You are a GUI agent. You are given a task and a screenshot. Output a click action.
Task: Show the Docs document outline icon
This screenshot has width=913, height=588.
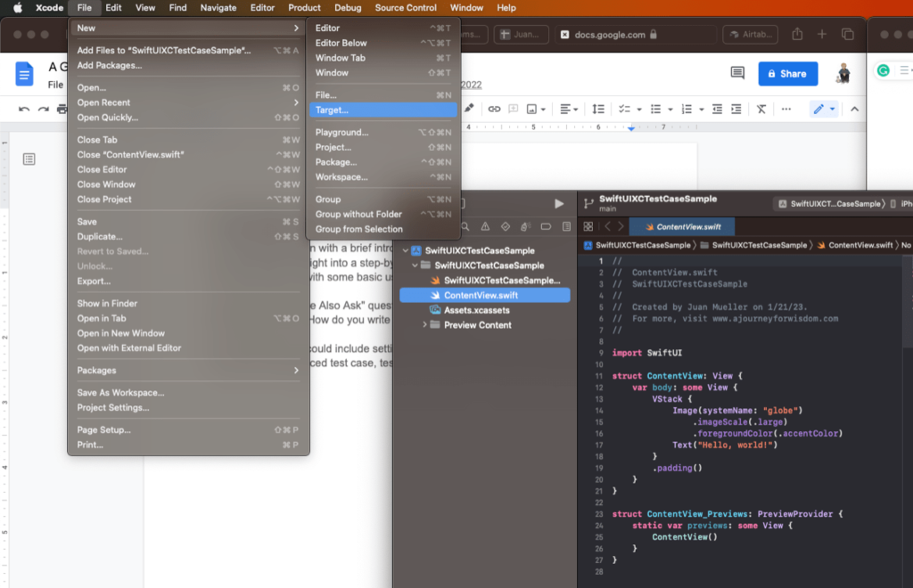click(x=29, y=159)
